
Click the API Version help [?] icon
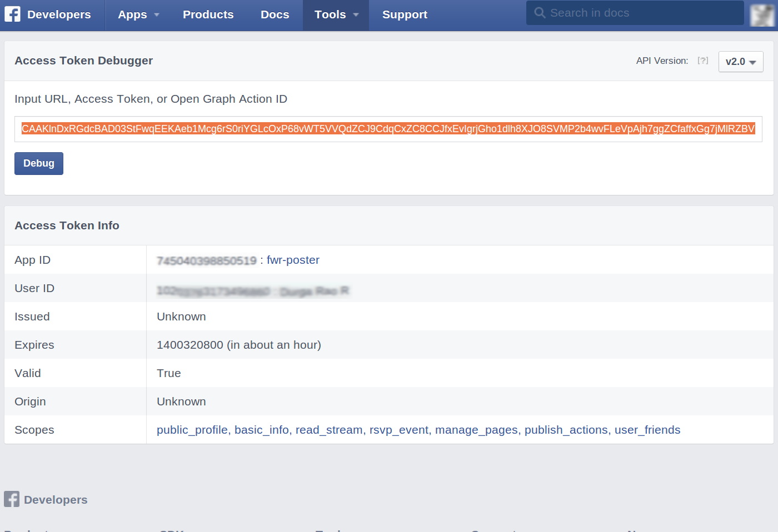tap(703, 61)
